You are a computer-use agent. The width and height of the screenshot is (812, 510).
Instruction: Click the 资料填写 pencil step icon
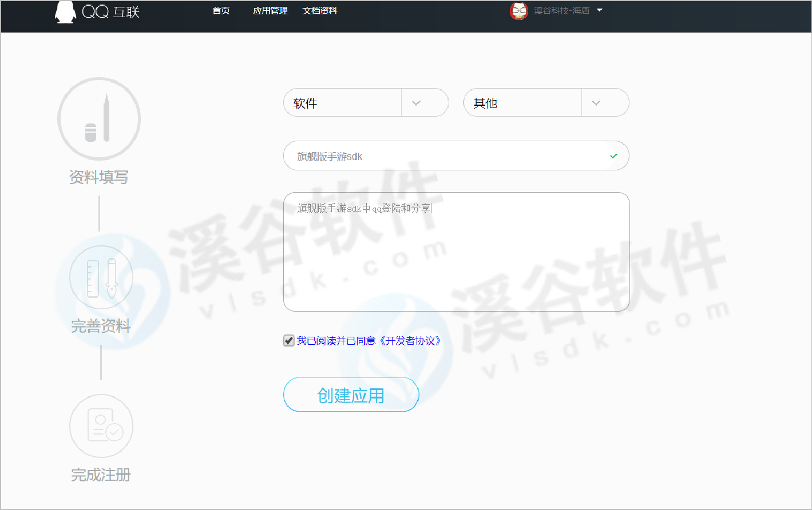tap(99, 119)
